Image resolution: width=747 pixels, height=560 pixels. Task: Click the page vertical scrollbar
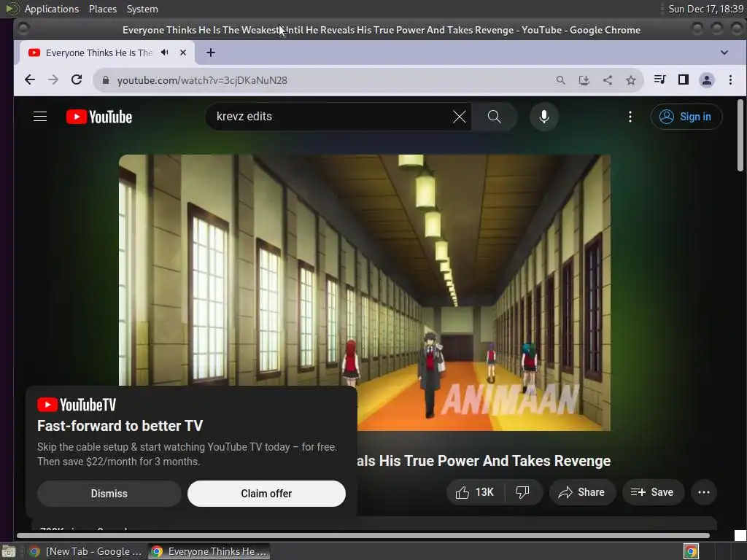click(740, 135)
